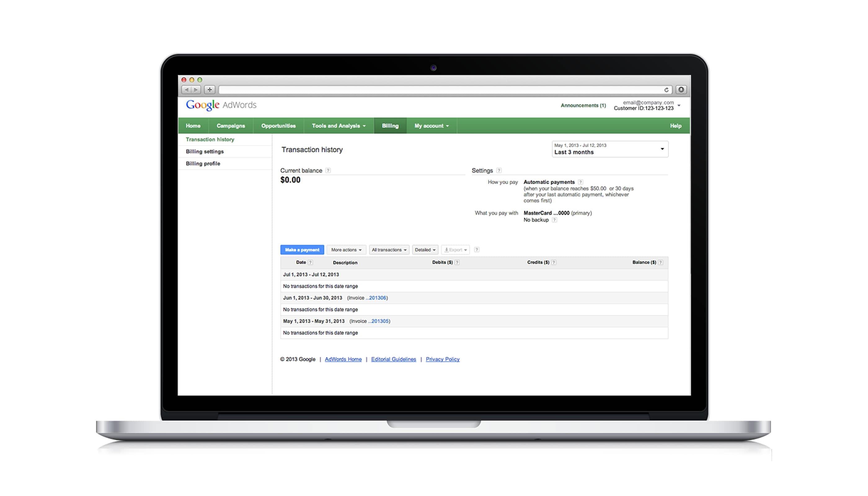Viewport: 868px width, 496px height.
Task: Click the MasterCard ...0000 payment method text
Action: tap(547, 213)
